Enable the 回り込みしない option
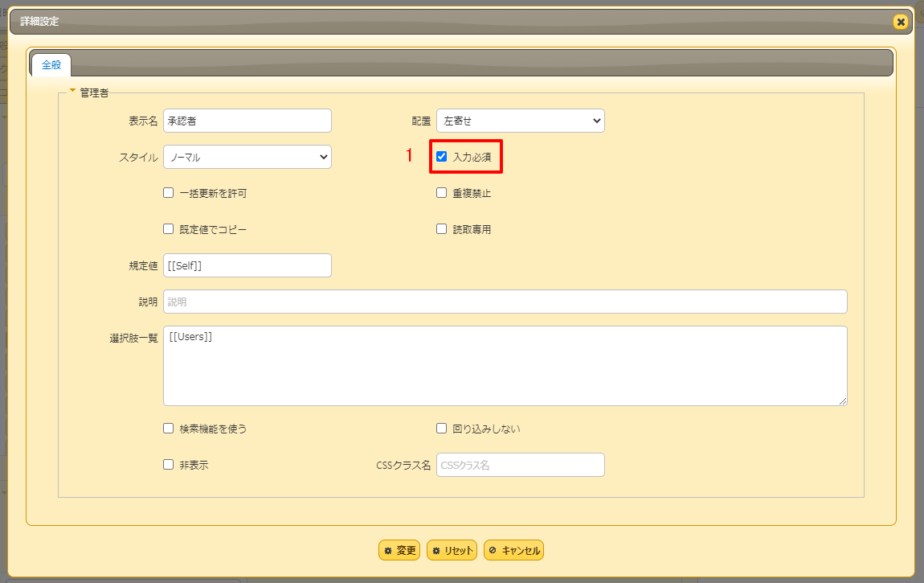 (x=441, y=429)
